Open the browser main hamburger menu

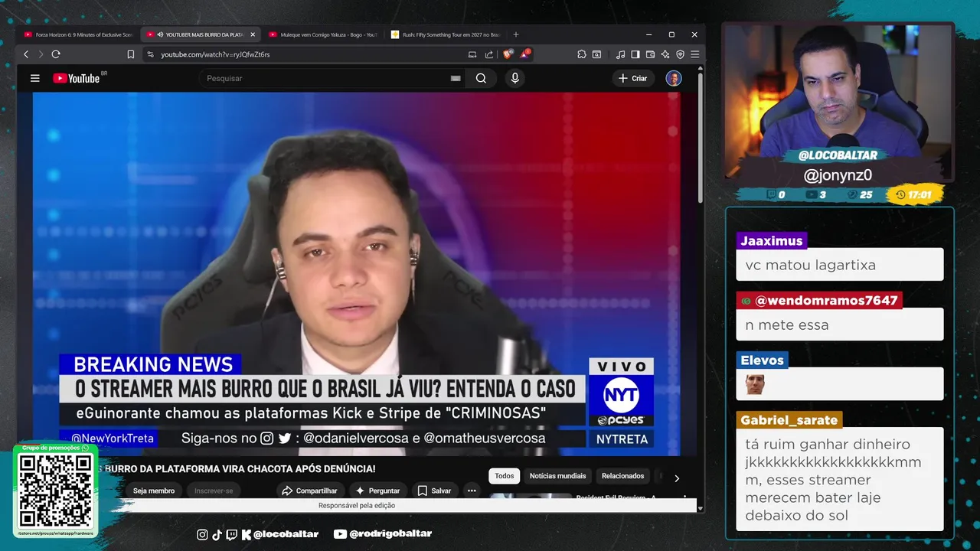click(x=694, y=54)
